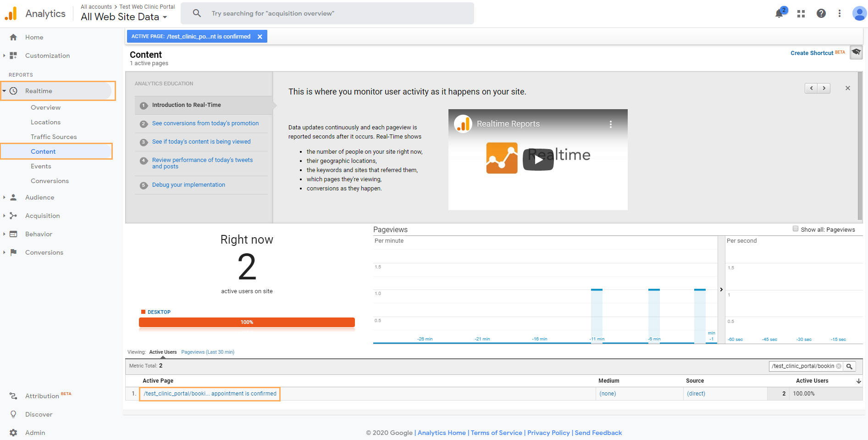Expand the Audience section arrow

[4, 197]
